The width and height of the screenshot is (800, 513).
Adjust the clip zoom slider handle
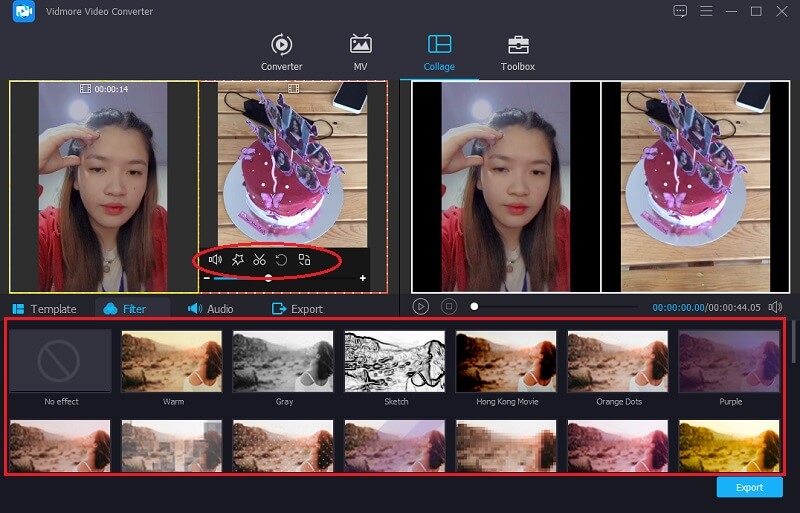pos(268,278)
